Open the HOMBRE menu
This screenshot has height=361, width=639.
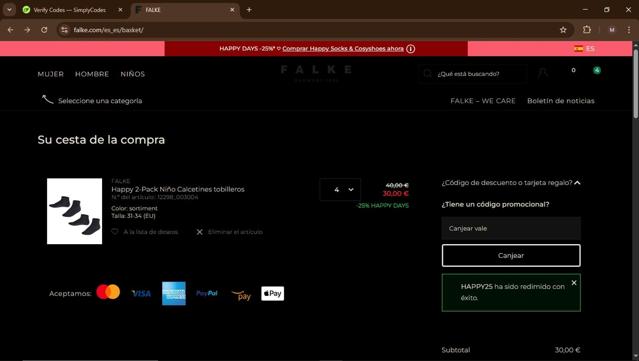point(92,74)
